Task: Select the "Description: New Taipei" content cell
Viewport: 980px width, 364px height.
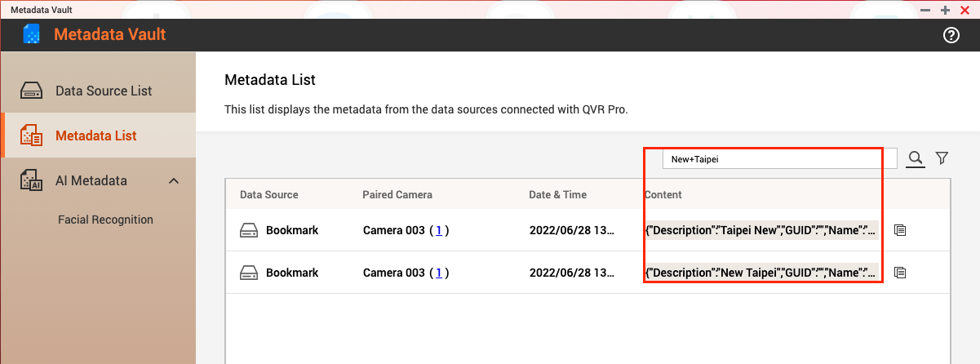Action: (x=760, y=273)
